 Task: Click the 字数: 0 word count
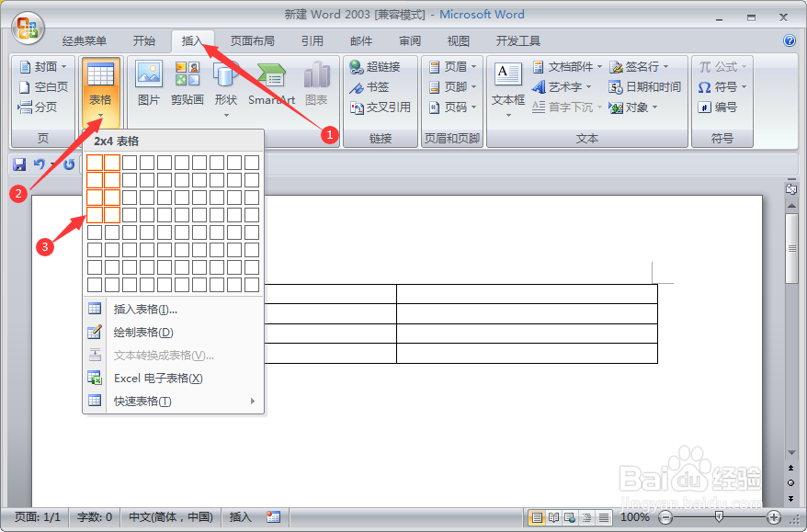[x=94, y=516]
